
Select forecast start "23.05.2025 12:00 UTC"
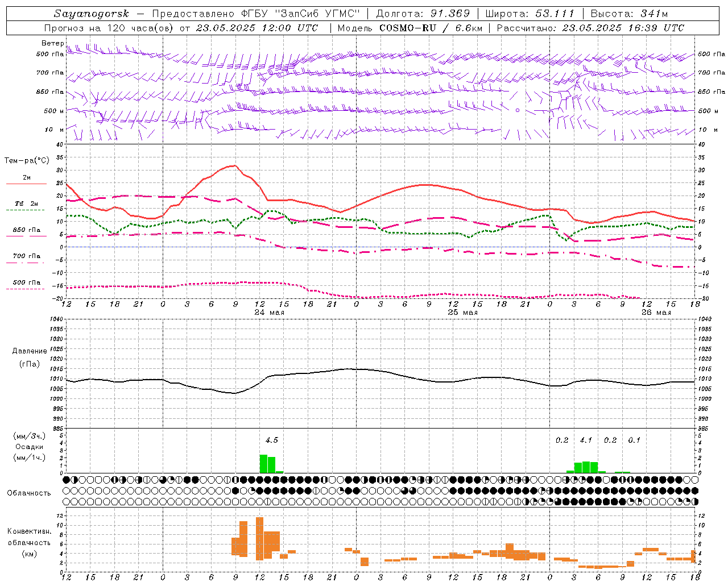257,28
